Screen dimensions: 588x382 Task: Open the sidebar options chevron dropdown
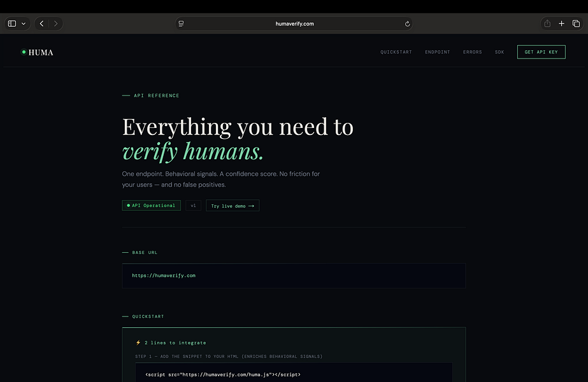tap(24, 24)
